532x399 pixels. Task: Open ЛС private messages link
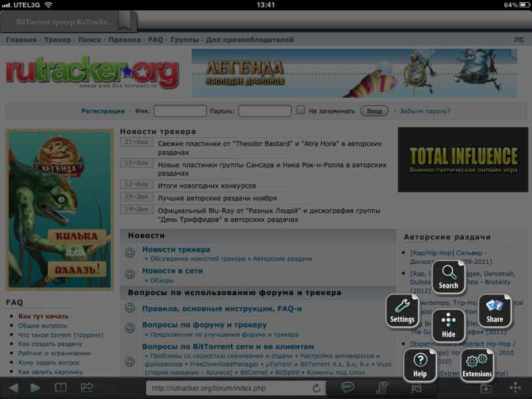[x=519, y=39]
